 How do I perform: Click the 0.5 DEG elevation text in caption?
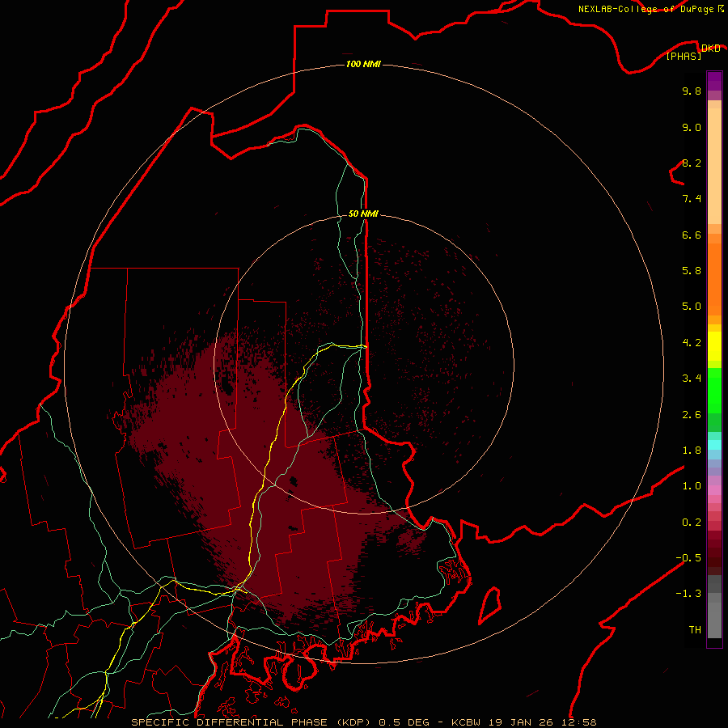pyautogui.click(x=404, y=722)
